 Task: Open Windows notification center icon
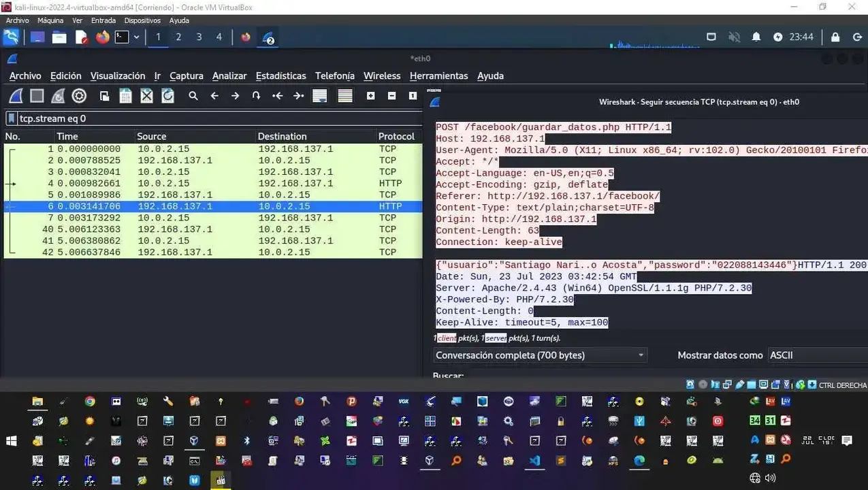847,441
